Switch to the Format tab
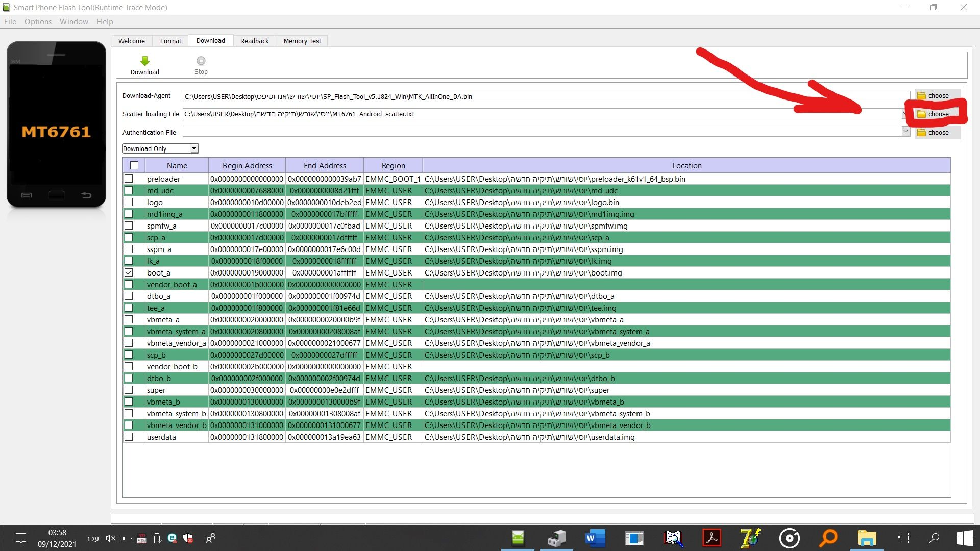Screen dimensions: 980x551 [x=170, y=41]
